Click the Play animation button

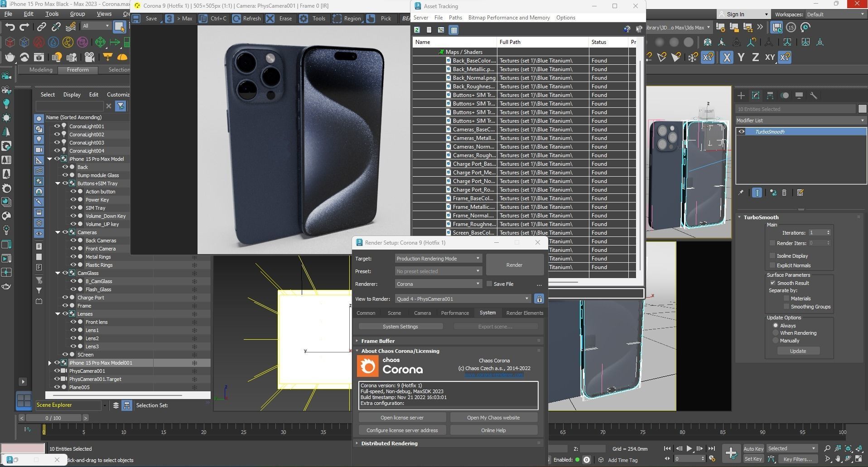pos(689,448)
